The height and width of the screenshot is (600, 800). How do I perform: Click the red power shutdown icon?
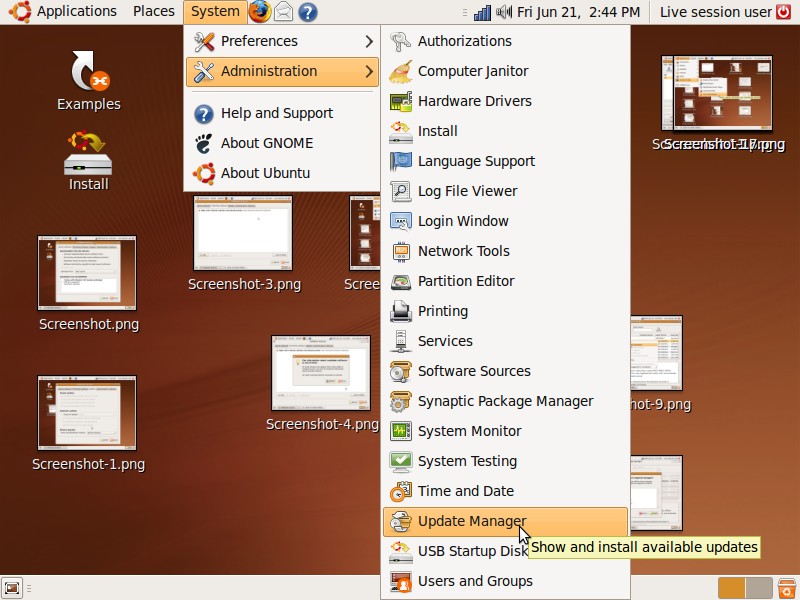click(x=784, y=12)
